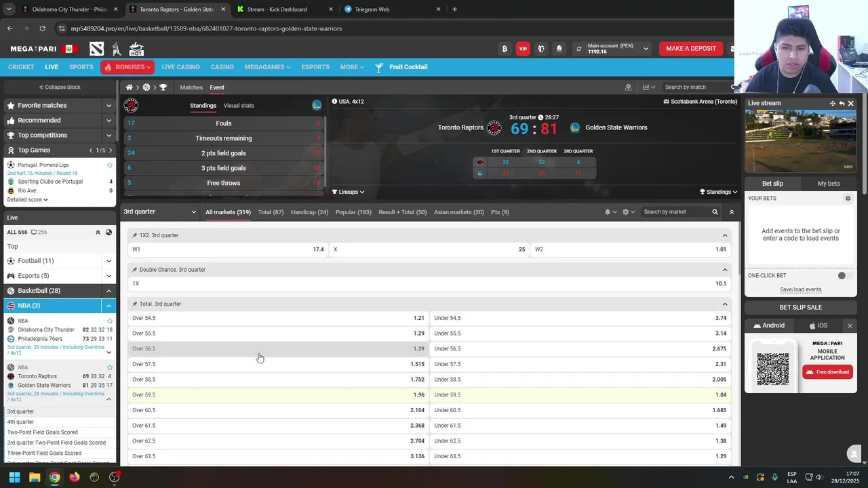Open the Matches tab beside Event
The image size is (868, 488).
pos(191,87)
